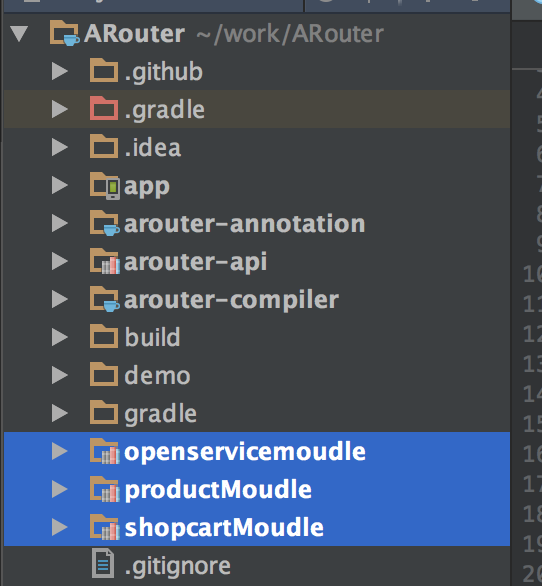Select the demo folder item

257,375
